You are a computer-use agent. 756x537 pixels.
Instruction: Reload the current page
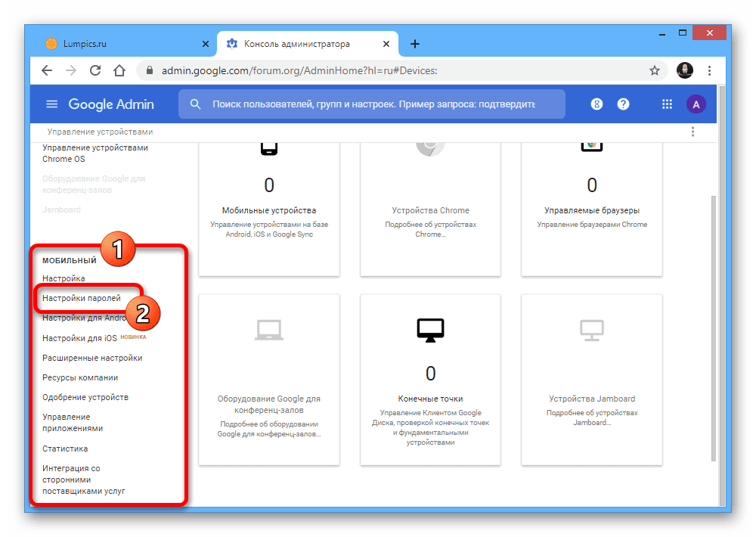(x=95, y=70)
